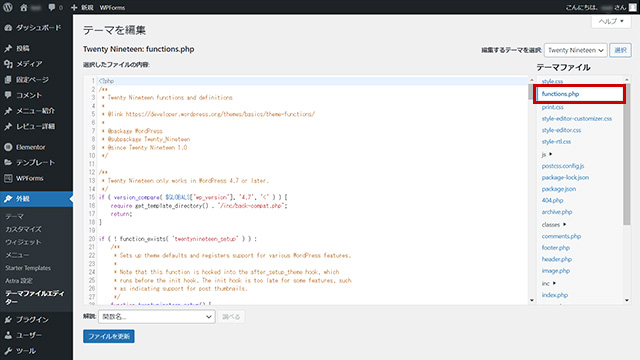Open the Elementor menu icon

point(8,147)
